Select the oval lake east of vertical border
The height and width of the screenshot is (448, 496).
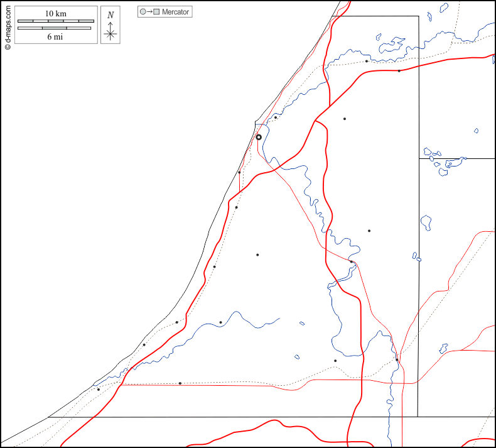click(x=426, y=221)
